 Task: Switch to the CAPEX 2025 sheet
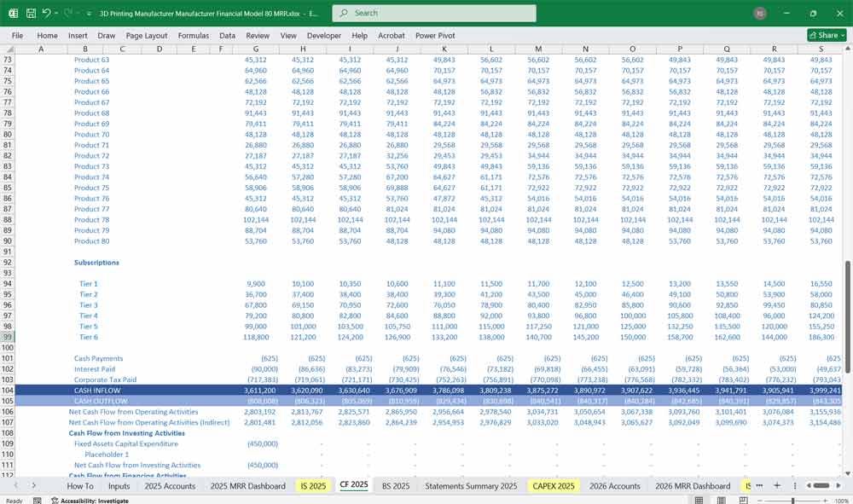click(554, 486)
